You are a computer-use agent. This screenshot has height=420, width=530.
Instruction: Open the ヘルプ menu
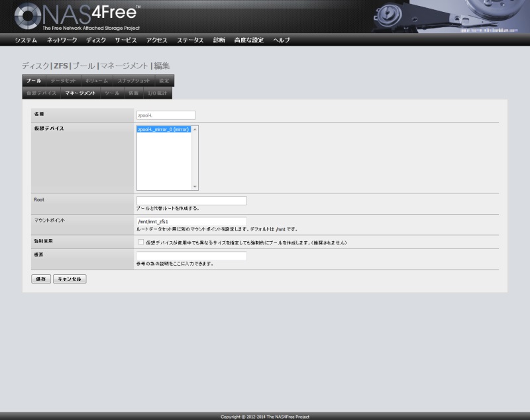coord(281,40)
